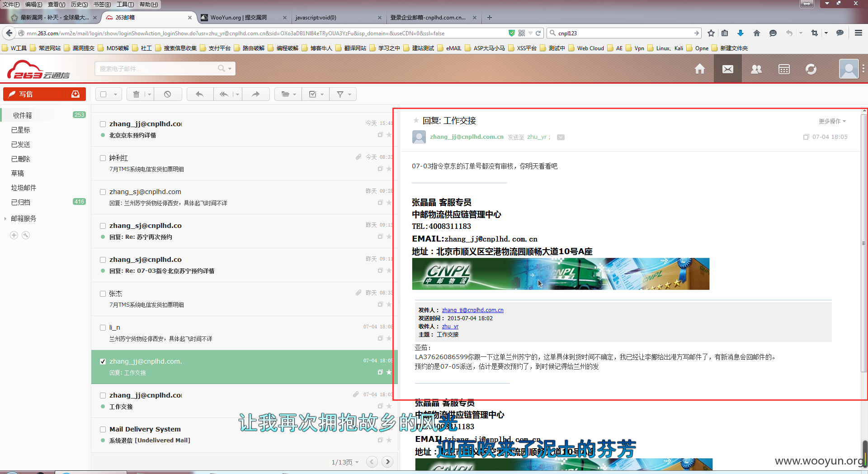Click the message pane vertical scrollbar

pyautogui.click(x=864, y=243)
